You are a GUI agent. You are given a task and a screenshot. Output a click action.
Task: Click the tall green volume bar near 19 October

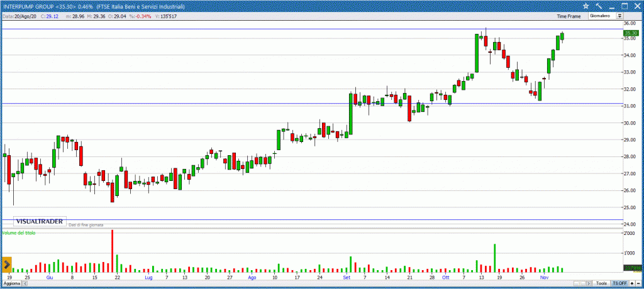495,258
